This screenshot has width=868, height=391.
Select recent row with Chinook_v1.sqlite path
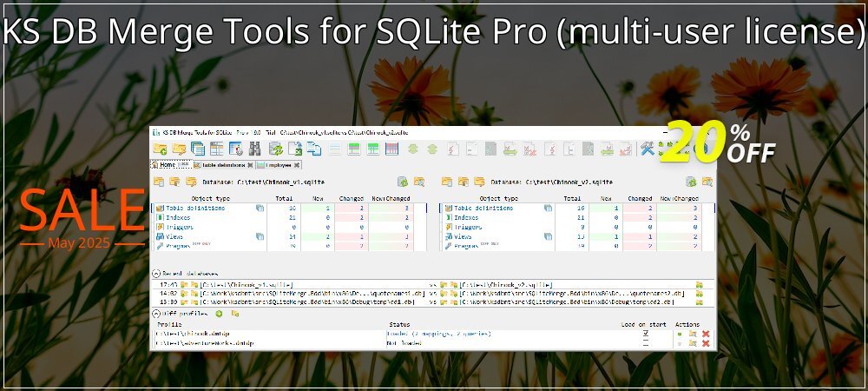click(432, 285)
